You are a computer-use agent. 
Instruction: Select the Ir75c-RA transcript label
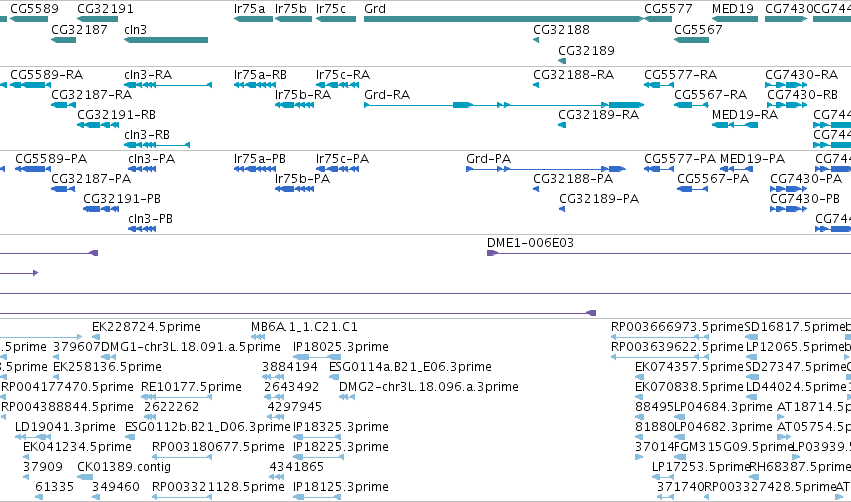[343, 74]
